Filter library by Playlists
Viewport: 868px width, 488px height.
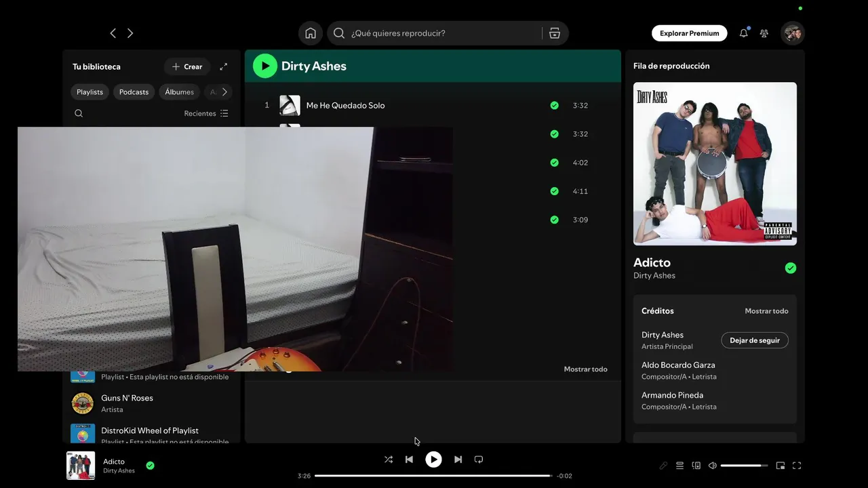pos(90,92)
